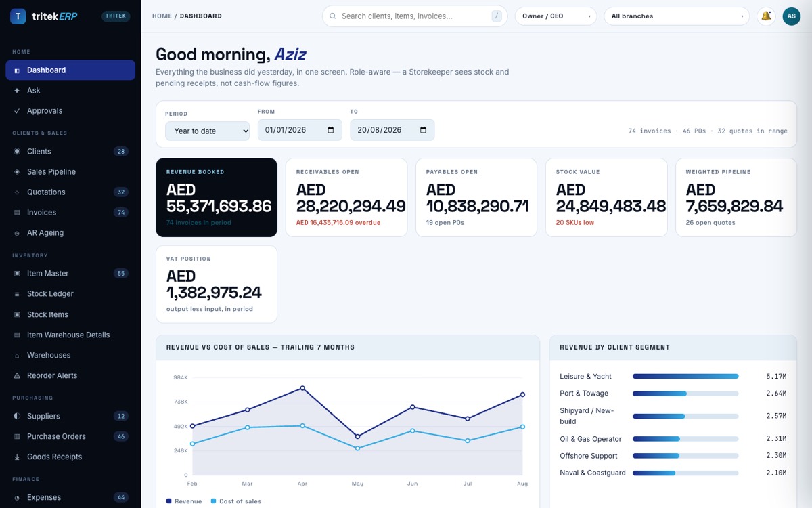This screenshot has height=508, width=812.
Task: Click the May revenue data point
Action: click(357, 437)
